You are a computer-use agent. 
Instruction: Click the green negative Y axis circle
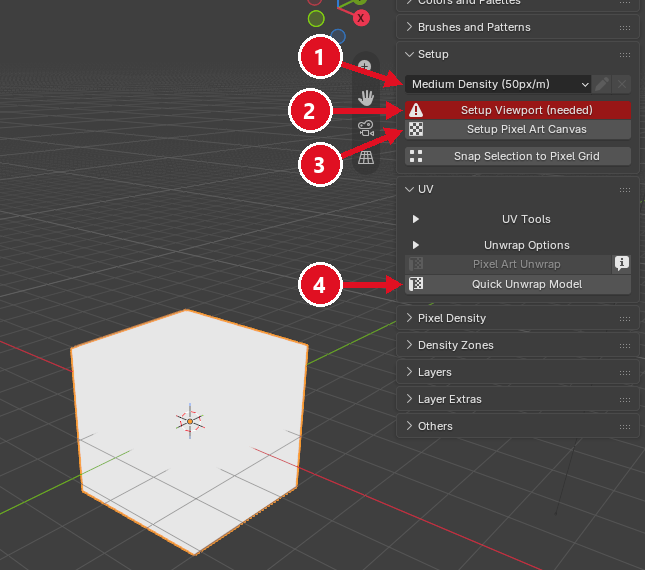click(316, 19)
